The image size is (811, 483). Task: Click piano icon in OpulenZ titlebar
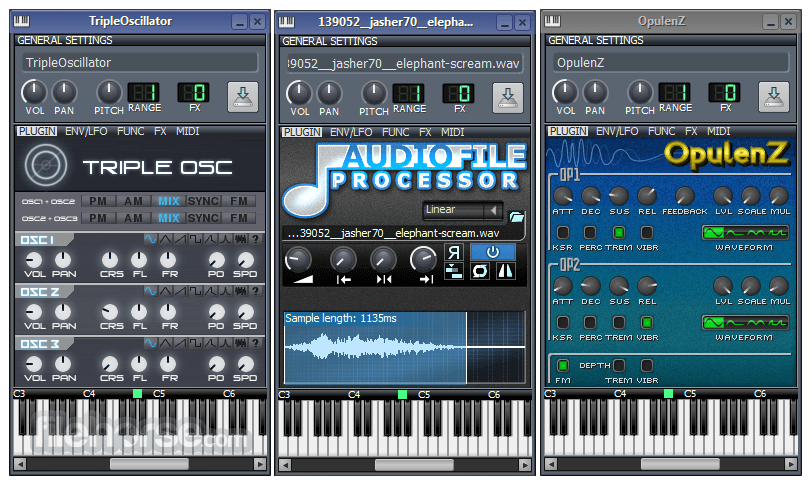(x=552, y=21)
